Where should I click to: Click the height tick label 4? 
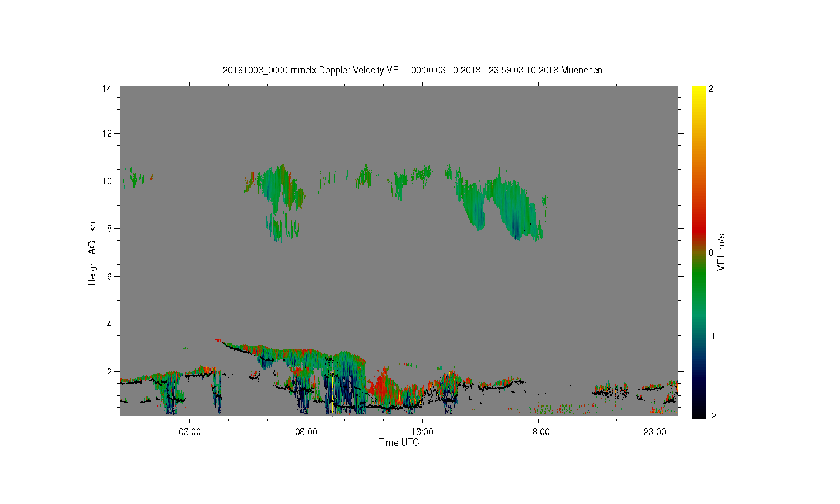(x=109, y=324)
